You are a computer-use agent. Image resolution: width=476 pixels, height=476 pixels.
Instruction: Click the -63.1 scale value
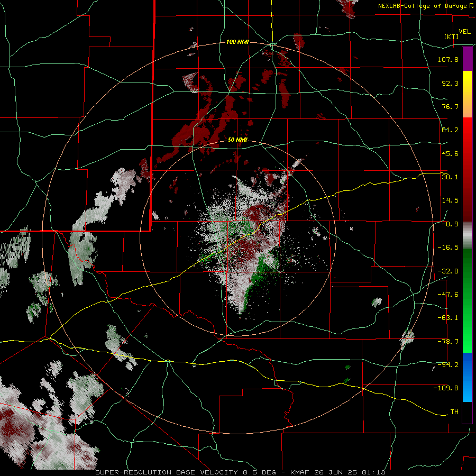[448, 318]
